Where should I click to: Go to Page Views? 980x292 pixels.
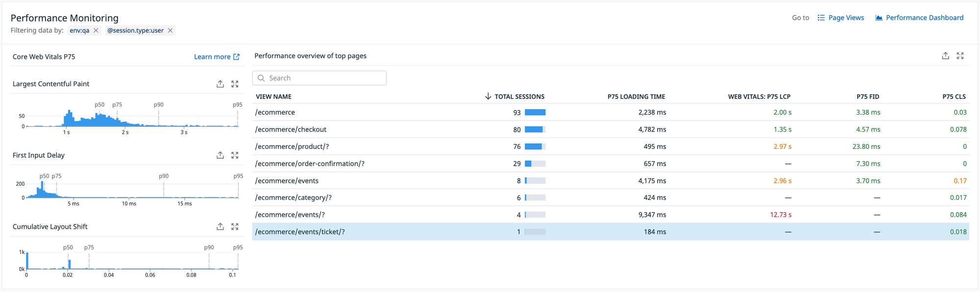(841, 18)
